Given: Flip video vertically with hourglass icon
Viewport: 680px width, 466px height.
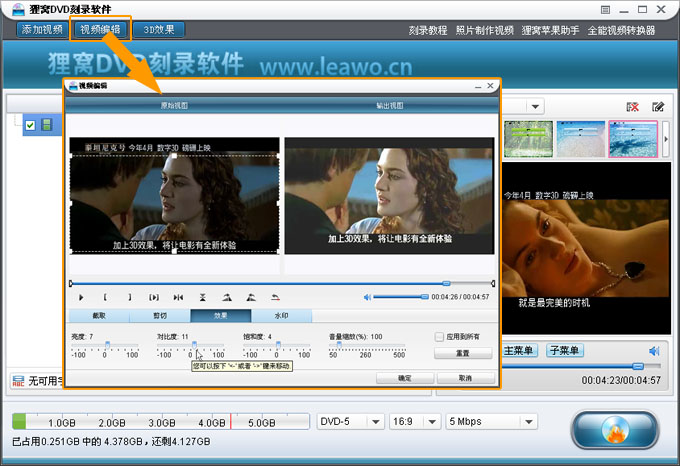Looking at the screenshot, I should [x=203, y=297].
